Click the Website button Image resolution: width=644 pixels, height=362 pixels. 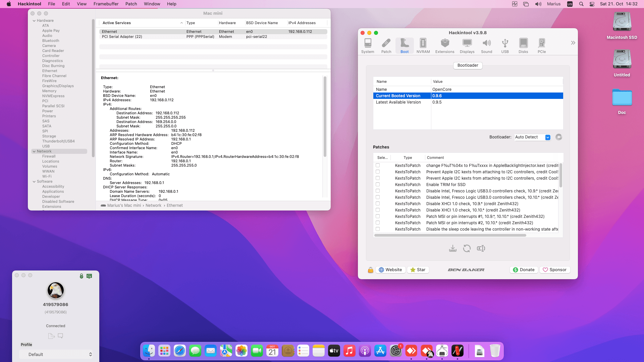390,270
